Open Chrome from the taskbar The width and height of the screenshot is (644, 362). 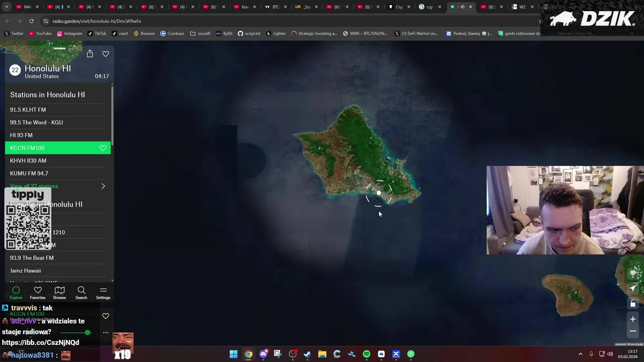click(x=249, y=354)
